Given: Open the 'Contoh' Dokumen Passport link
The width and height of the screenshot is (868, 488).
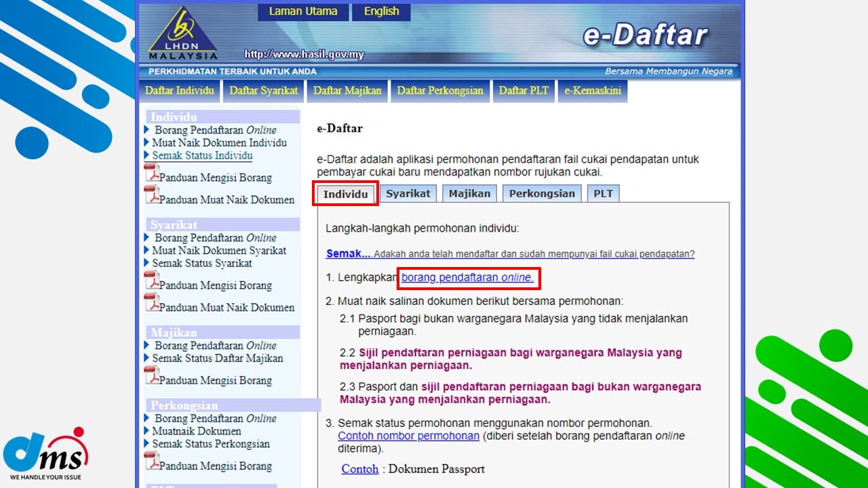Looking at the screenshot, I should point(360,469).
